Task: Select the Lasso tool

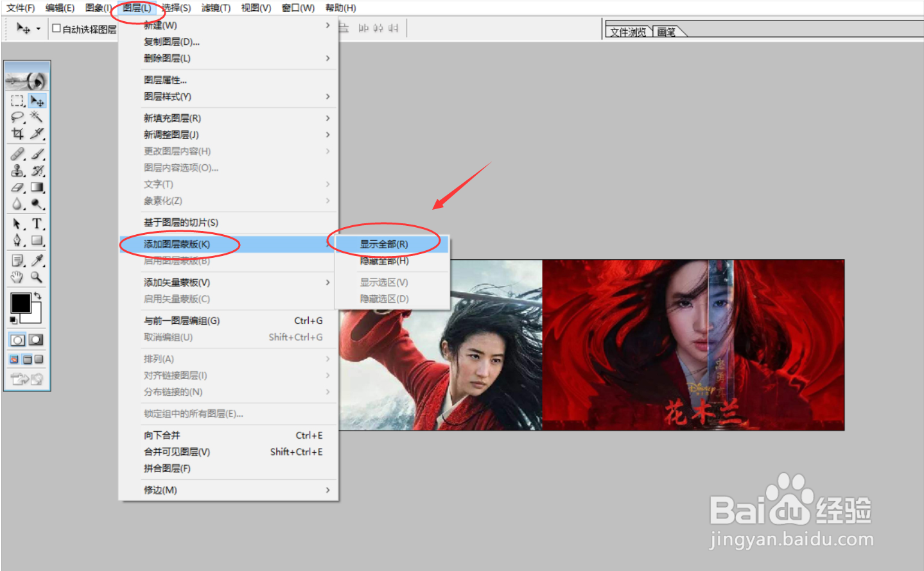Action: [x=17, y=117]
